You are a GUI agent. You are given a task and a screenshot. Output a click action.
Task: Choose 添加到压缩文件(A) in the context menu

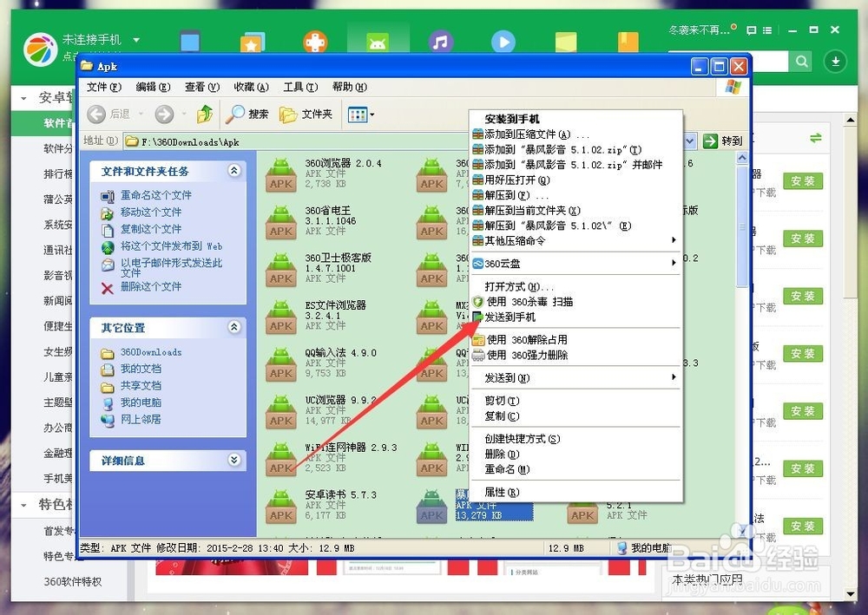[x=575, y=134]
